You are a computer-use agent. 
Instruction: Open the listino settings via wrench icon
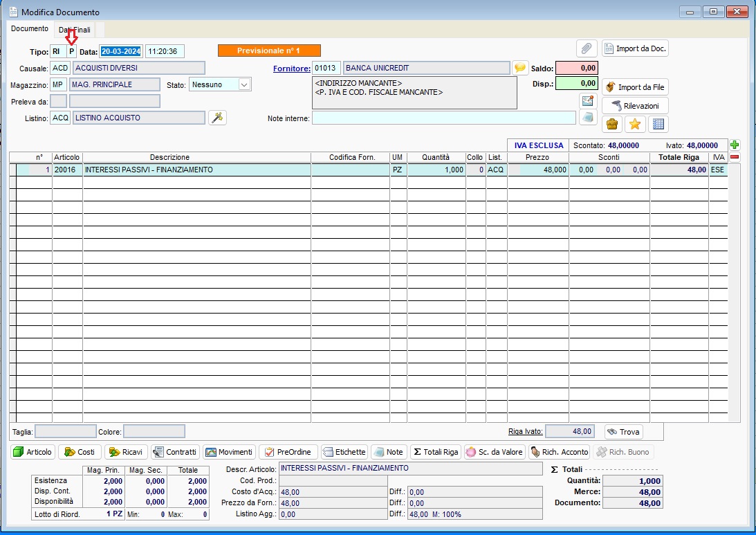pyautogui.click(x=217, y=118)
